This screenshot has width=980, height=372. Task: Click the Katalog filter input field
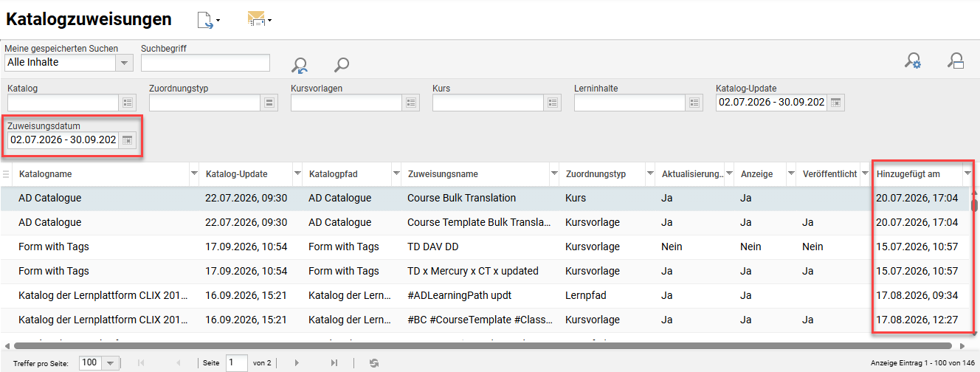pos(63,103)
